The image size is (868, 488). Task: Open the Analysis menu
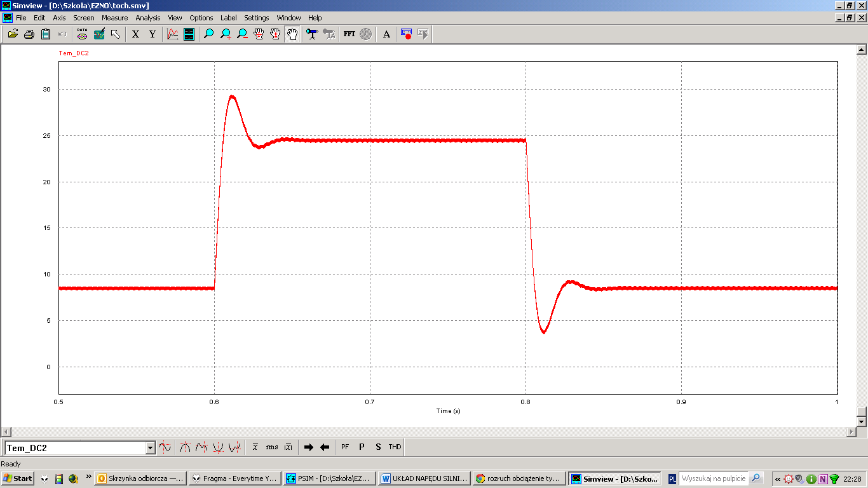pos(147,18)
